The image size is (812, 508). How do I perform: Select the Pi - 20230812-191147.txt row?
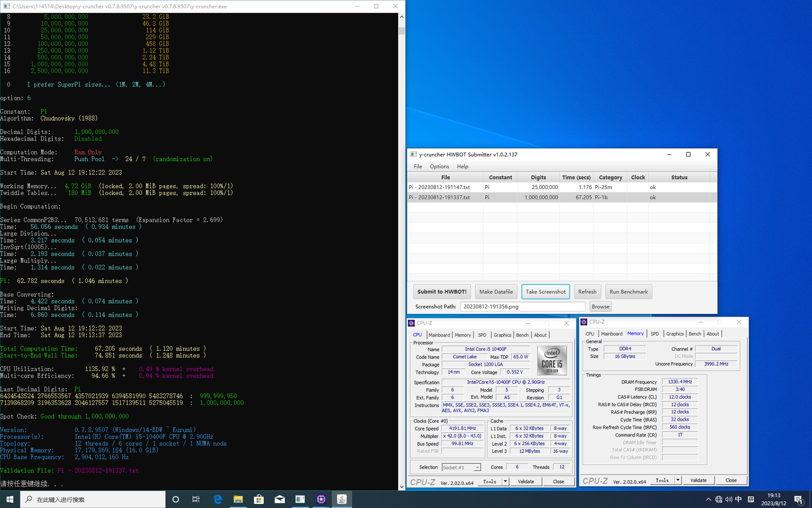point(562,187)
